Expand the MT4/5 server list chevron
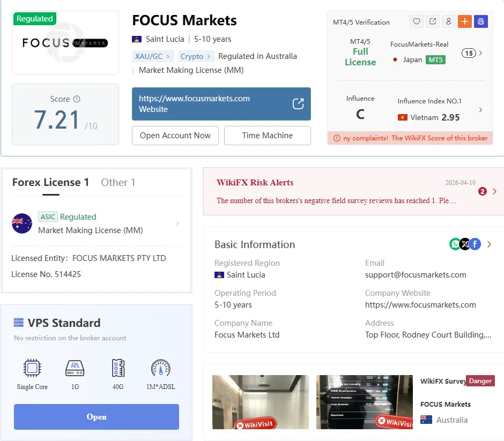504x441 pixels. coord(480,53)
